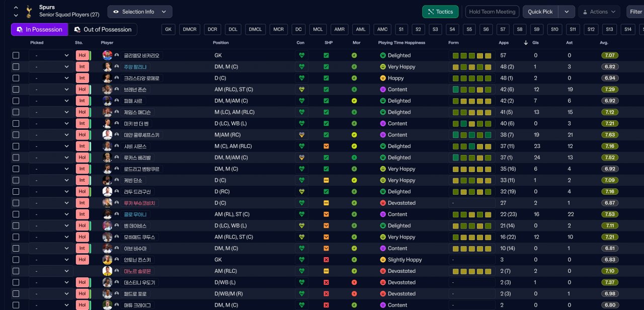Click the Devastated face icon for 루카 부슈코비치
The image size is (644, 310).
(382, 203)
